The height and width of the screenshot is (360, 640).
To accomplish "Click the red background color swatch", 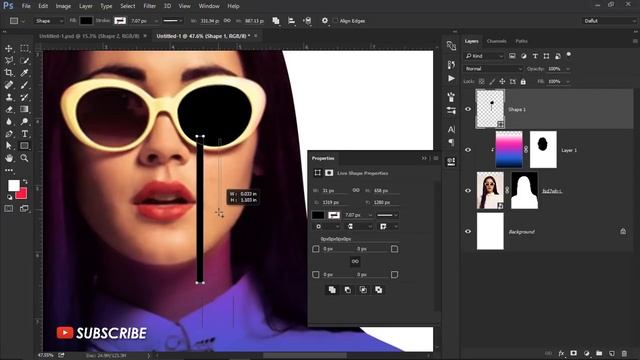I will (x=22, y=194).
